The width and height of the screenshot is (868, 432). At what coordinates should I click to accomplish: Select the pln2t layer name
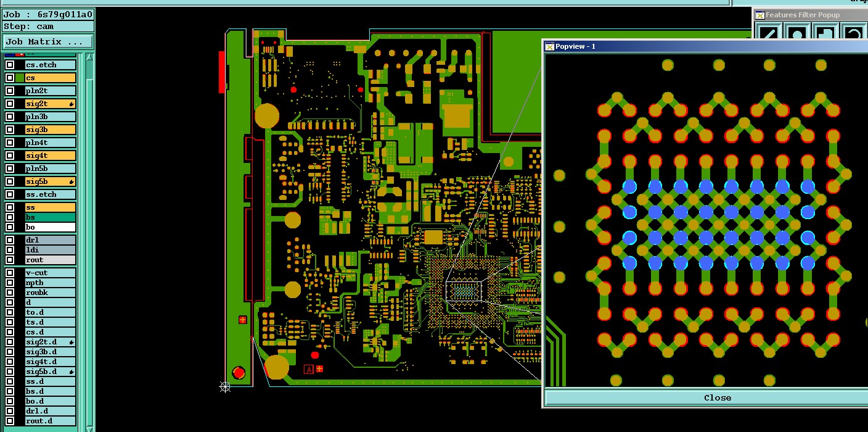[x=51, y=91]
